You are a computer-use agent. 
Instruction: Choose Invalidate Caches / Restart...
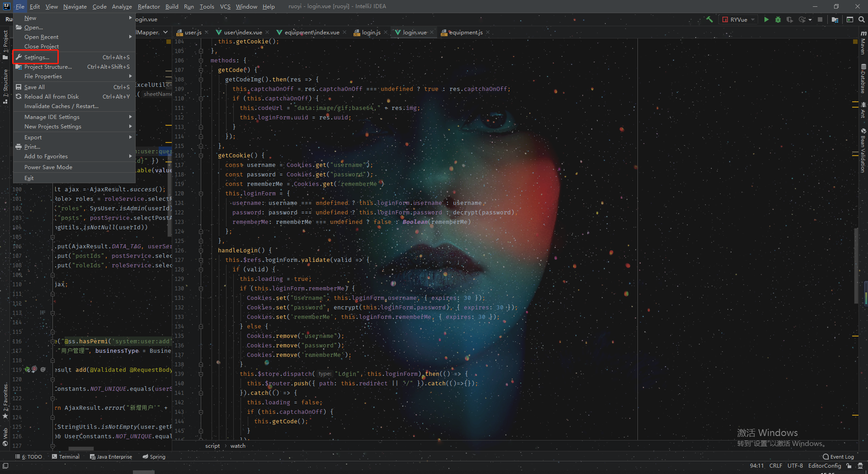[x=74, y=106]
